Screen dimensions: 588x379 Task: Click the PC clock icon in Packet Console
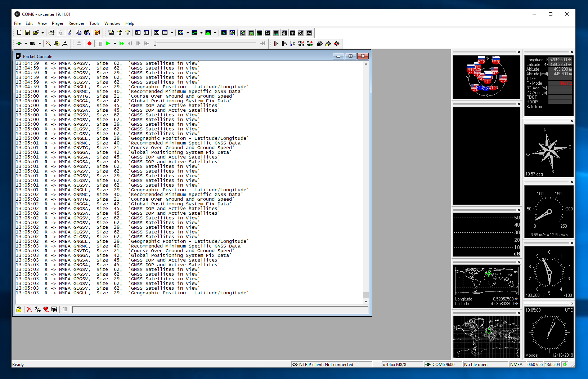coord(38,309)
